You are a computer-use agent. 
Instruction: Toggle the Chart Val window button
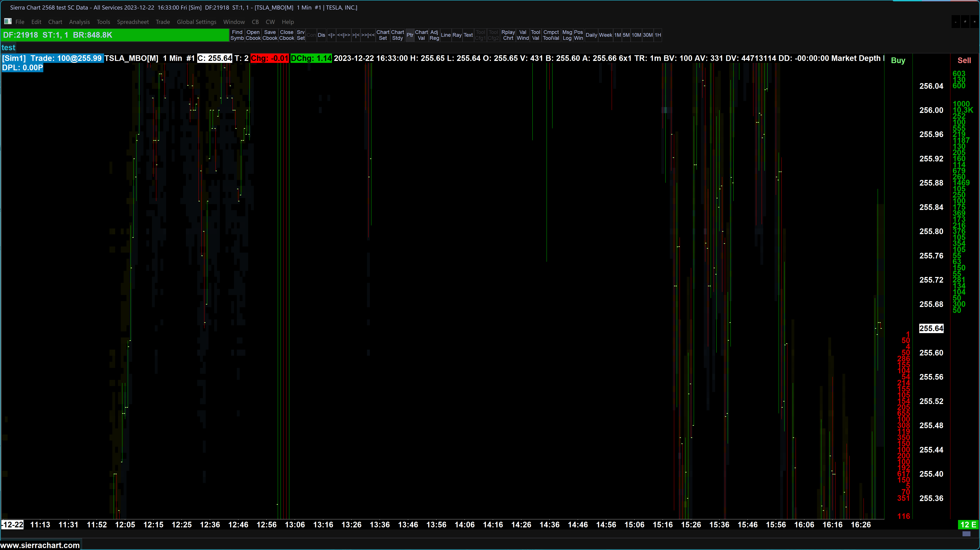pos(421,35)
